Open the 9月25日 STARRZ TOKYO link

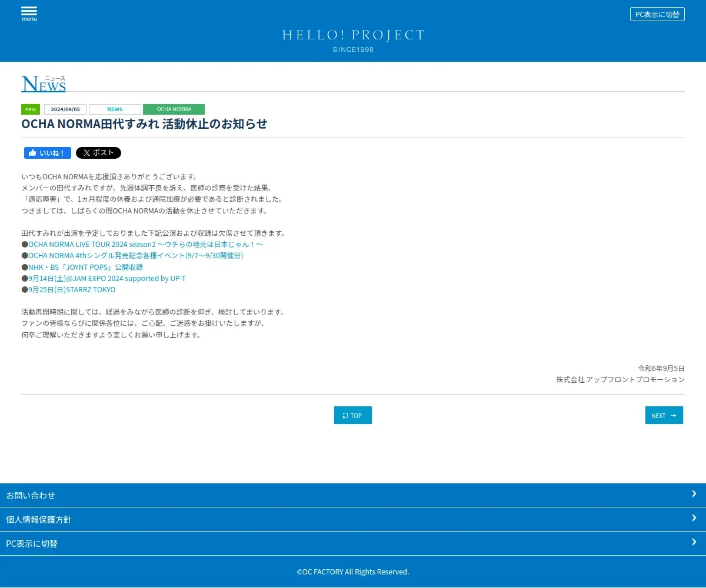pos(72,290)
